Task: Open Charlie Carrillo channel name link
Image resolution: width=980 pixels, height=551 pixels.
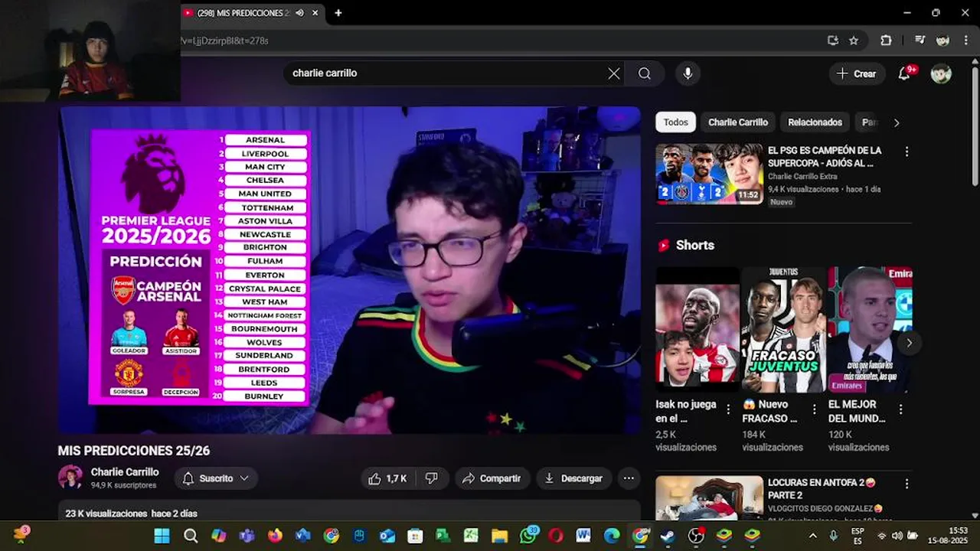Action: [x=125, y=472]
